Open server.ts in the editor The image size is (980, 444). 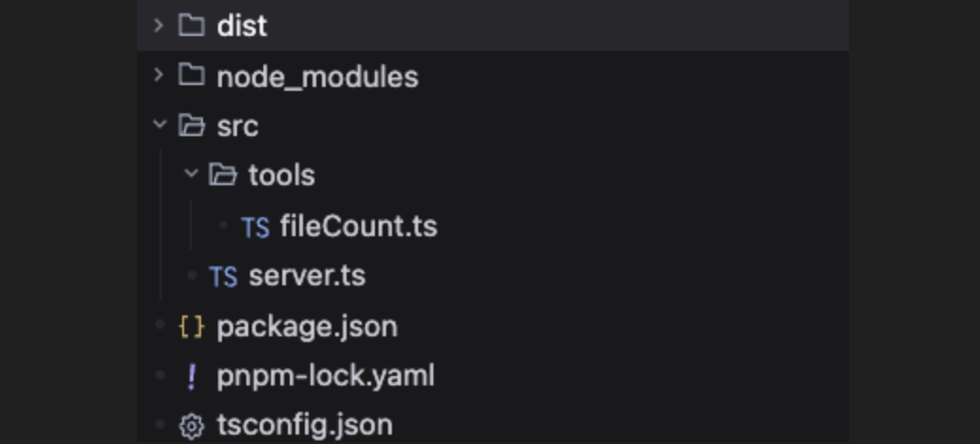pos(307,276)
